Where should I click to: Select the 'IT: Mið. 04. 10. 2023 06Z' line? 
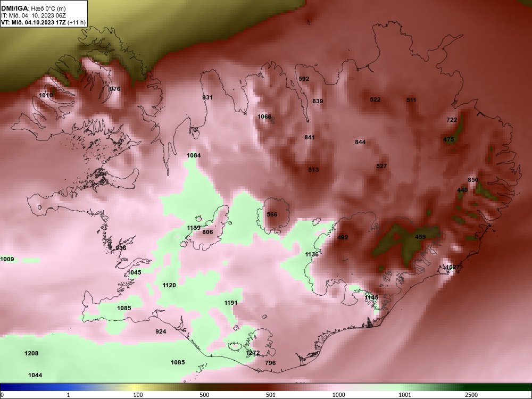pyautogui.click(x=33, y=15)
